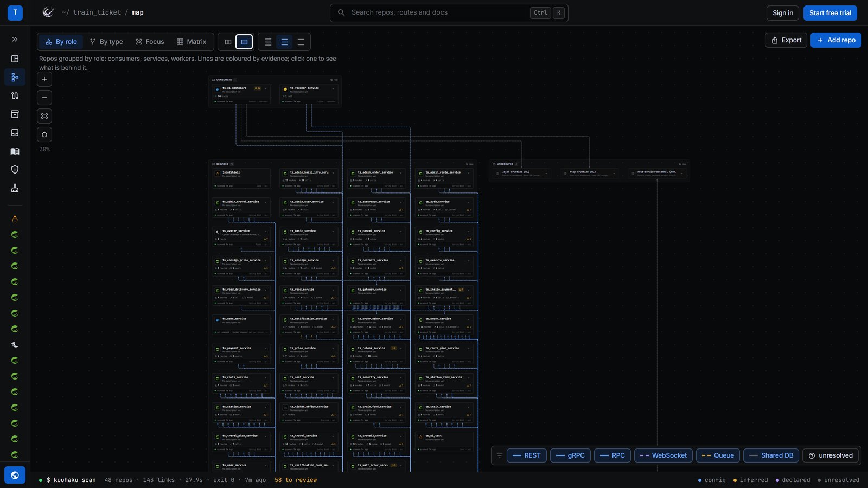Expand the left sidebar with double-chevron icon
This screenshot has height=488, width=868.
click(x=15, y=40)
